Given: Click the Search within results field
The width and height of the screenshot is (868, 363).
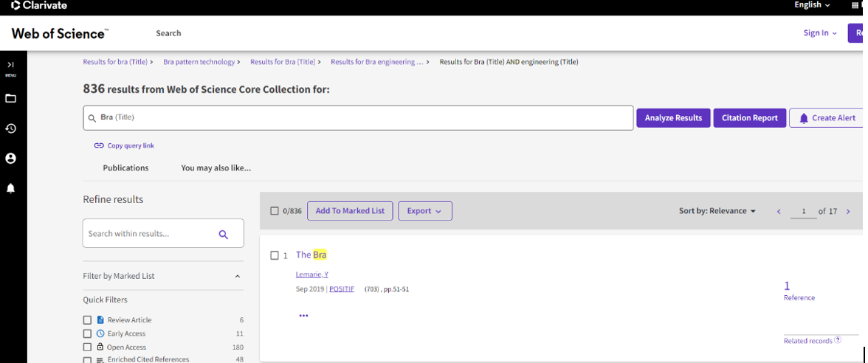Looking at the screenshot, I should 163,233.
